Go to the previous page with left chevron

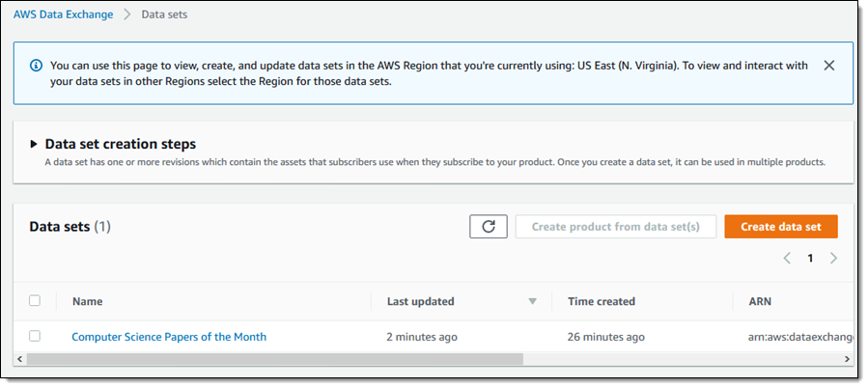click(x=787, y=259)
